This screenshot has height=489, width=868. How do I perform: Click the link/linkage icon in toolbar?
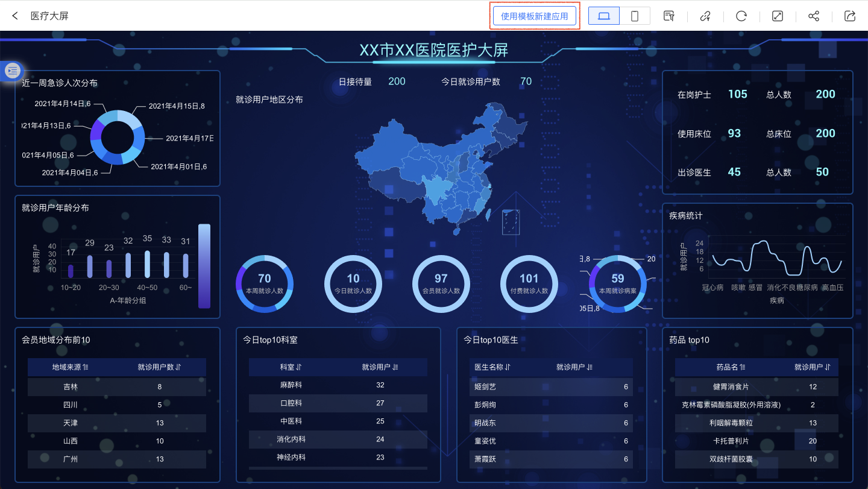[x=705, y=16]
